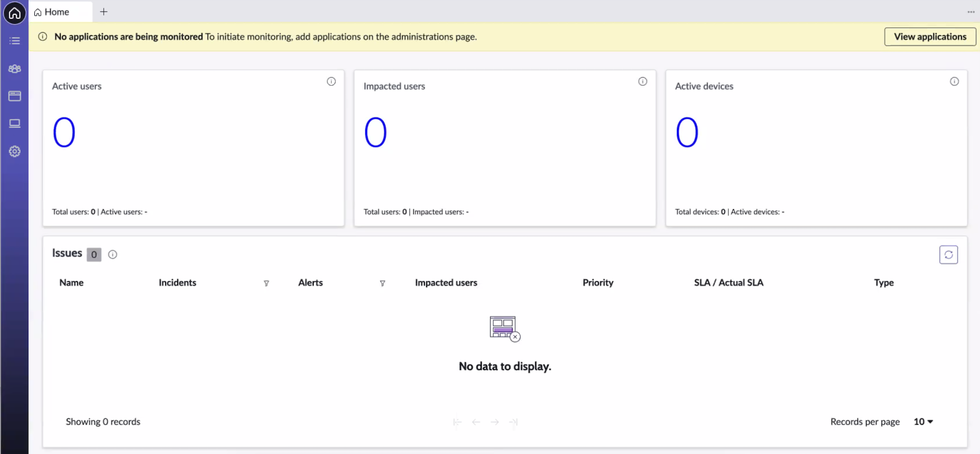Click the home logo icon in sidebar

pos(14,13)
